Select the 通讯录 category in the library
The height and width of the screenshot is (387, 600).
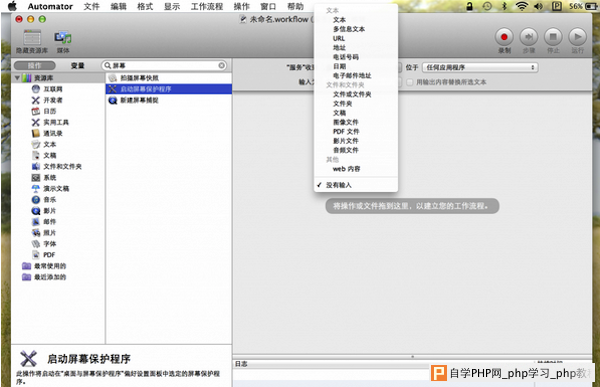pos(53,134)
